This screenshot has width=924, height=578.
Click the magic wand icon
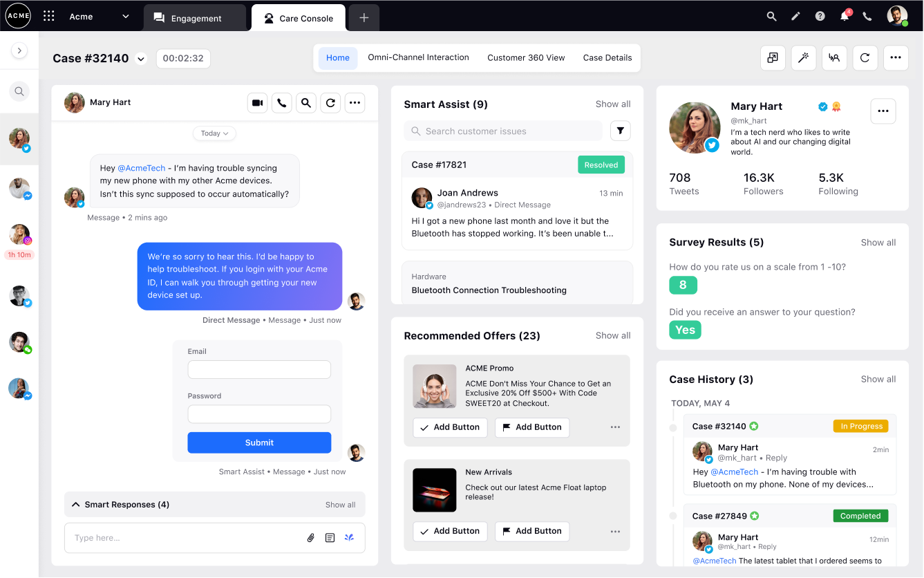pyautogui.click(x=803, y=58)
